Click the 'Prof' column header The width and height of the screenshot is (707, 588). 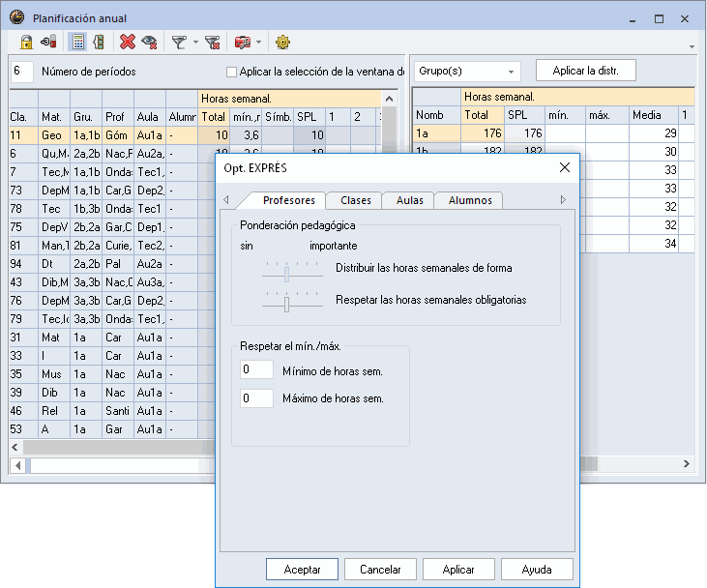118,117
